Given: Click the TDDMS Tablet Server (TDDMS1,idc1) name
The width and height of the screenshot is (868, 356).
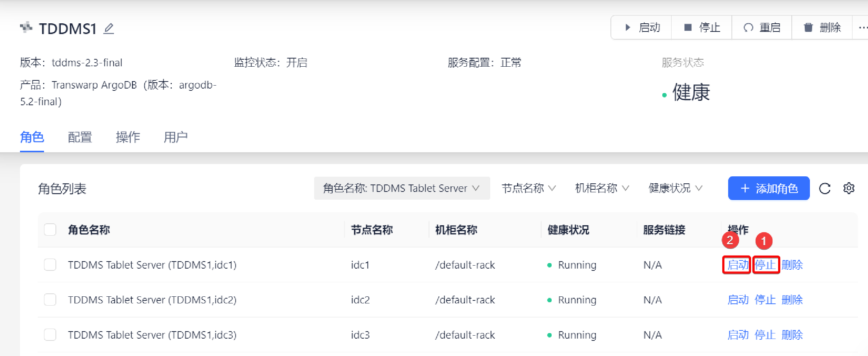Looking at the screenshot, I should (x=152, y=265).
